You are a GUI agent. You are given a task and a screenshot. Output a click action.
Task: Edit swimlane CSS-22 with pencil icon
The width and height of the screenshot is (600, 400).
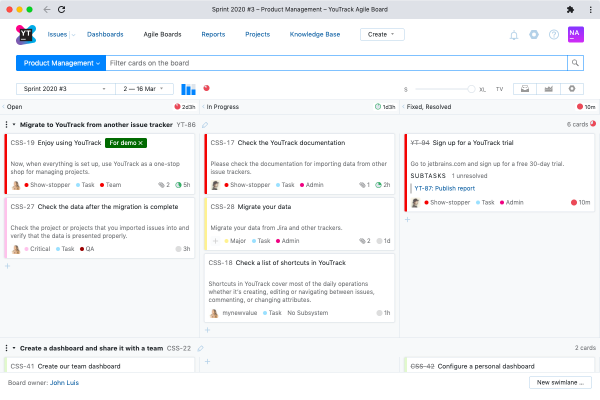[x=200, y=348]
